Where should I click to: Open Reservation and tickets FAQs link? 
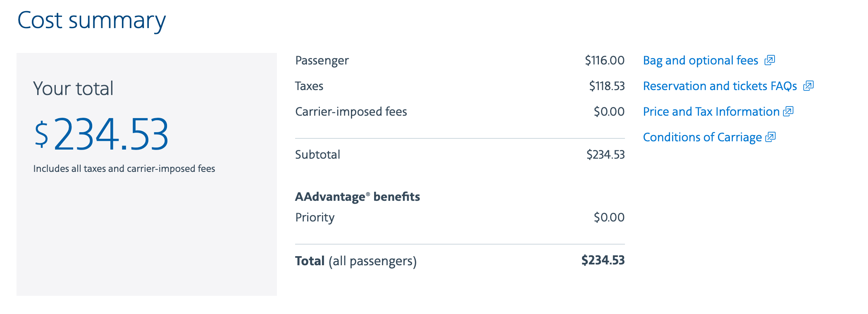coord(720,86)
